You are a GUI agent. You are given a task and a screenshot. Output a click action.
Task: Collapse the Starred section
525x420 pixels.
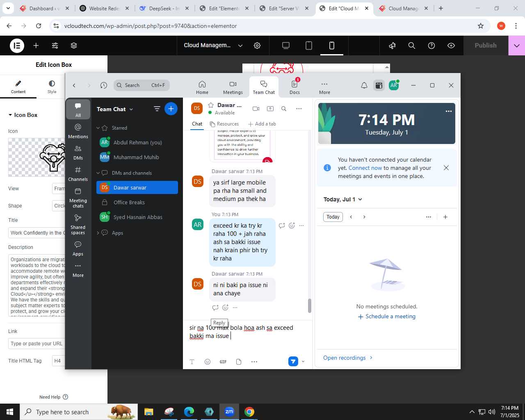[98, 128]
